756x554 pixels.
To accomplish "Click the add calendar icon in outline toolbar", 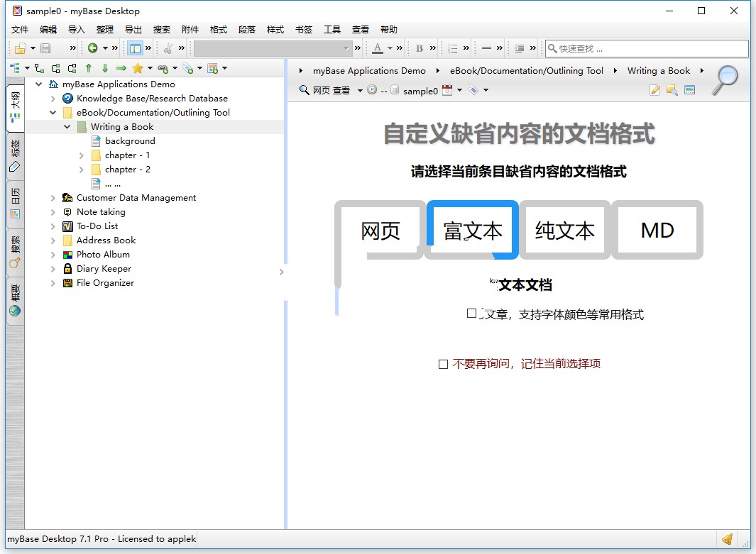I will 212,68.
